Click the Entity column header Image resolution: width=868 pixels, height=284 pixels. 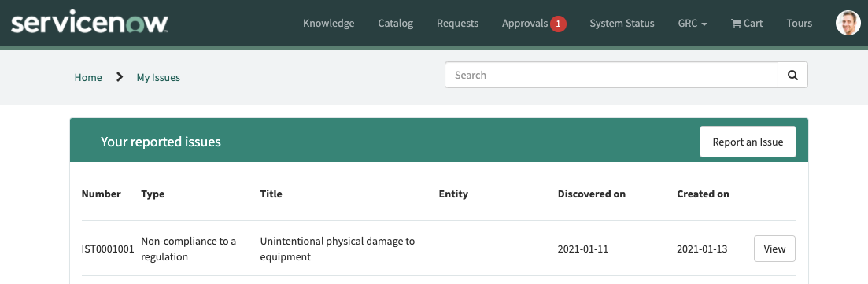[453, 194]
